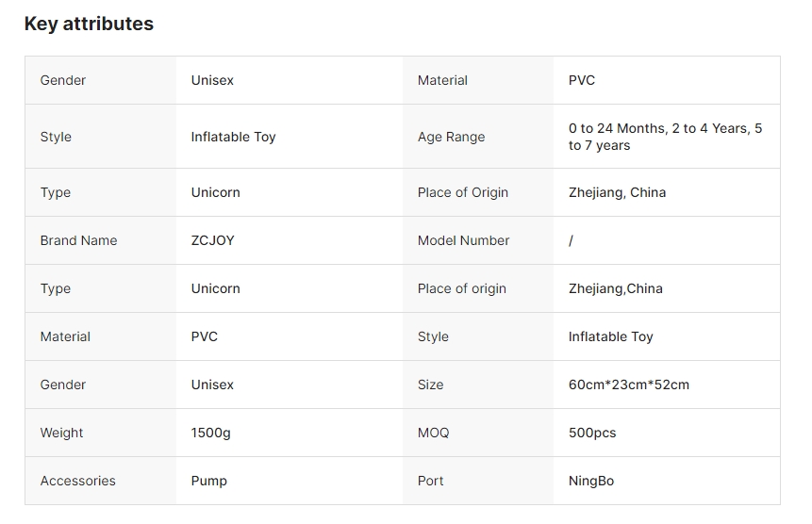
Task: Select the Accessories label cell
Action: [x=77, y=481]
